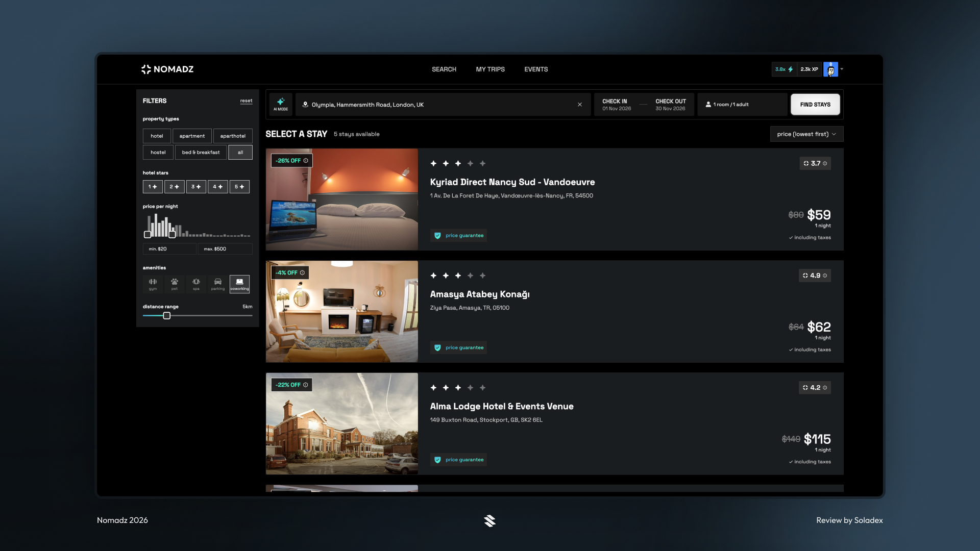Screen dimensions: 980x551
Task: Clear the location field with the X
Action: [580, 104]
